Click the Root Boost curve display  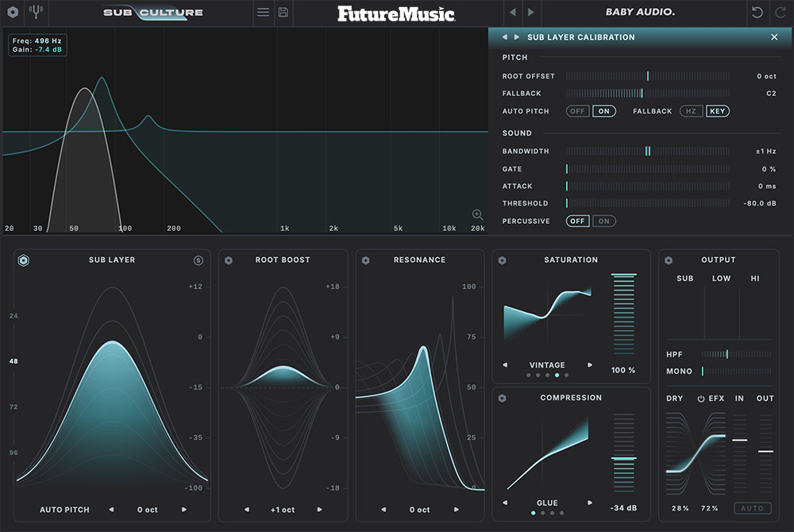[x=283, y=387]
